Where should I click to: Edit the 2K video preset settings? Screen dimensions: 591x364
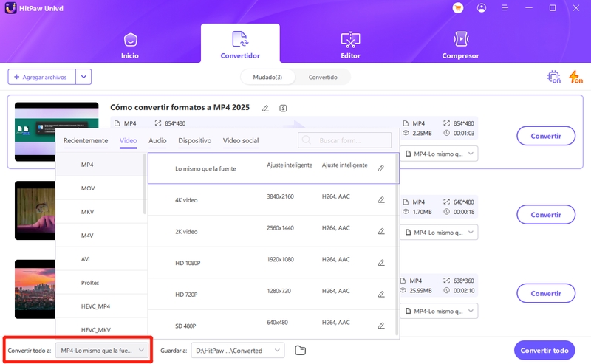tap(381, 231)
